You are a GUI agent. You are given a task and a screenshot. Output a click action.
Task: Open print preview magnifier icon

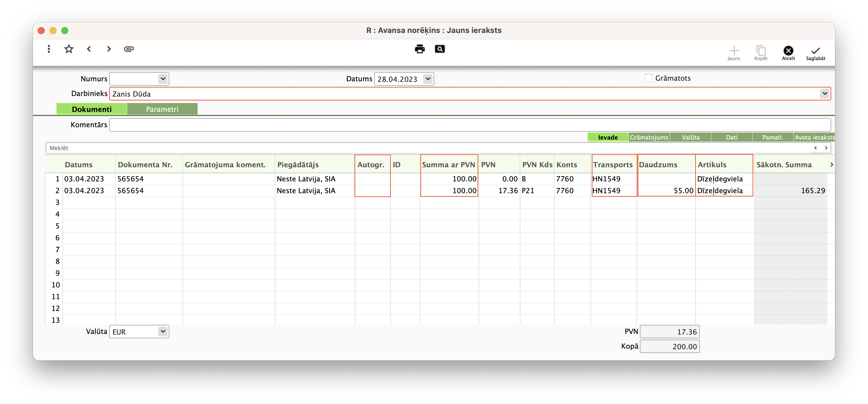coord(440,49)
